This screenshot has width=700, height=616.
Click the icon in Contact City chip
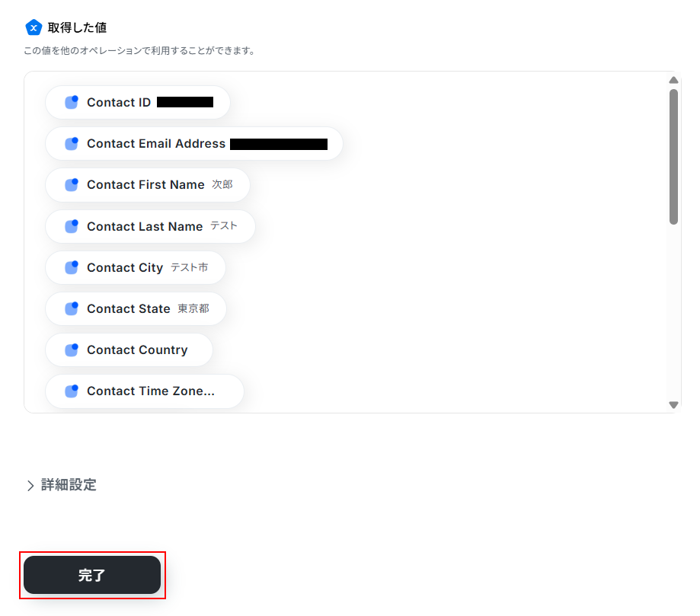pyautogui.click(x=72, y=267)
